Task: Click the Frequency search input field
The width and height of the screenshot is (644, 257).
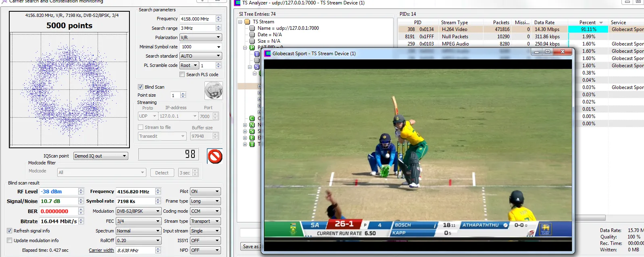Action: [197, 19]
